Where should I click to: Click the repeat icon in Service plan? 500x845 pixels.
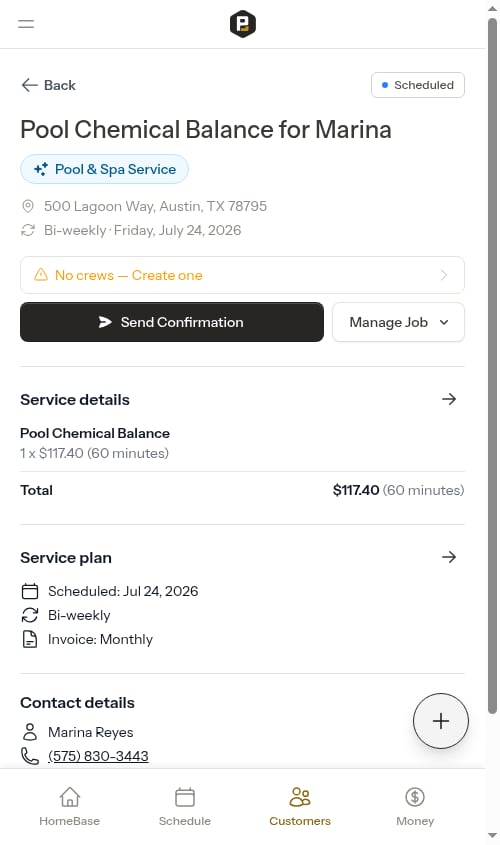point(30,615)
